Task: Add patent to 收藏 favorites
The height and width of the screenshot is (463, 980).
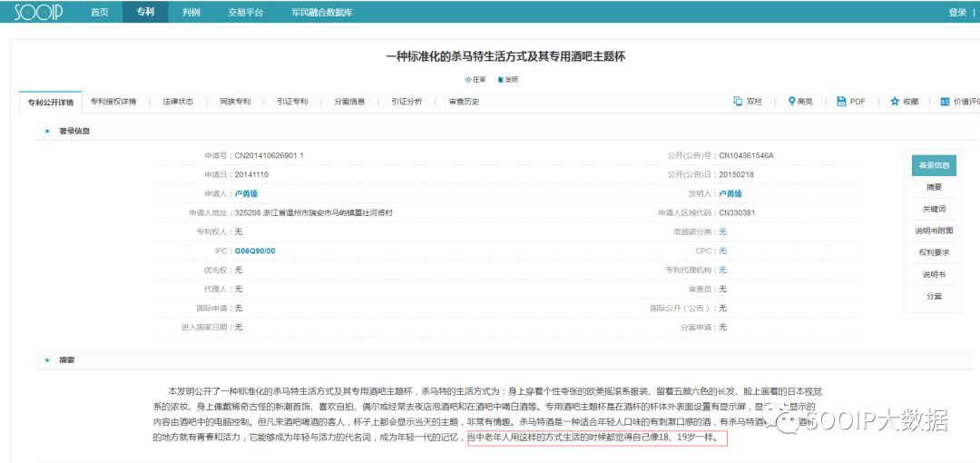Action: click(x=905, y=102)
